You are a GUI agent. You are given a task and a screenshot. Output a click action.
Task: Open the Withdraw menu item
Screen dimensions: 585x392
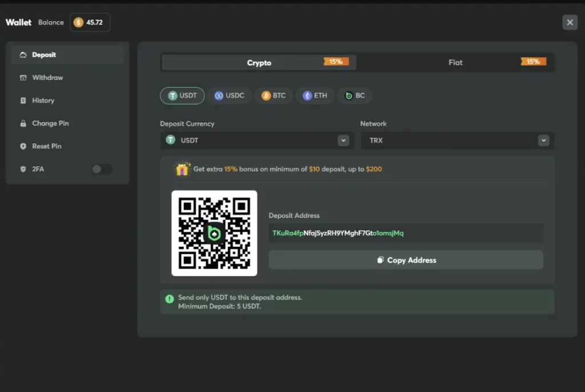coord(67,78)
